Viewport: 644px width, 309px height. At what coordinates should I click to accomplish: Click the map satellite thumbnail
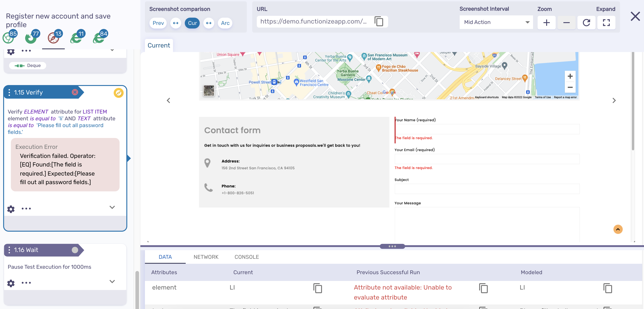[x=209, y=90]
